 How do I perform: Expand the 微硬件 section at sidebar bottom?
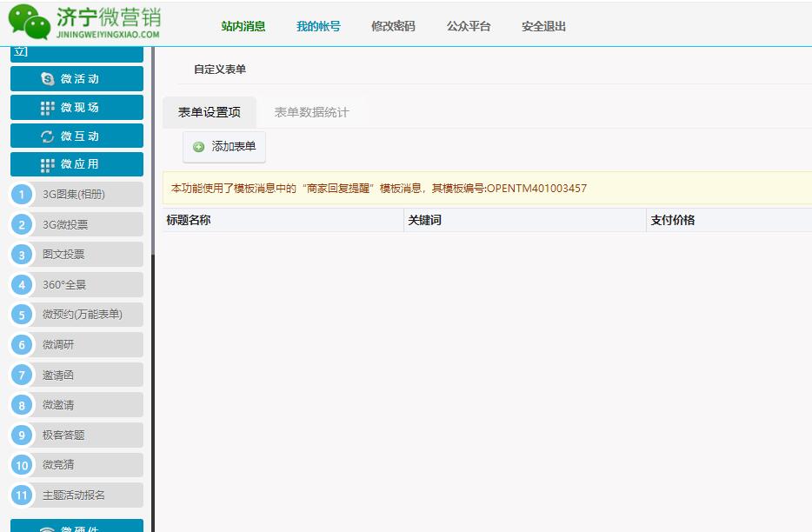pyautogui.click(x=77, y=525)
